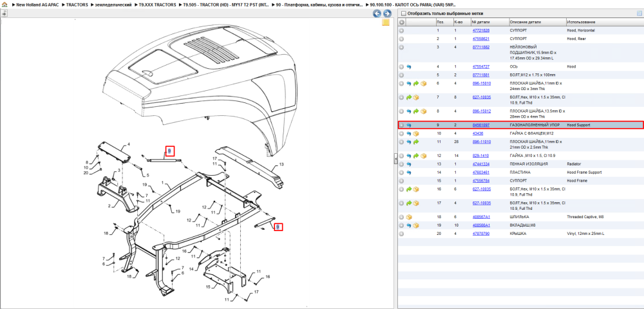Go to home via the house icon
The image size is (644, 309).
pos(5,5)
